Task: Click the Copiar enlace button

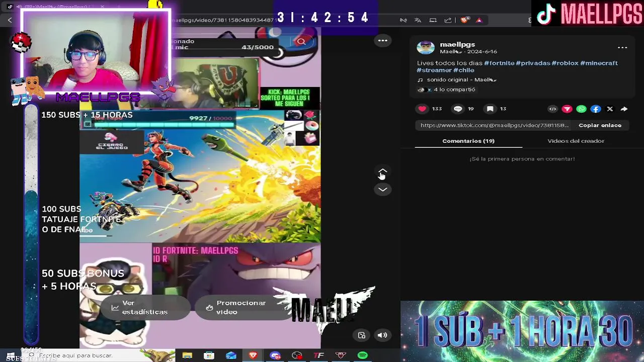Action: click(600, 125)
